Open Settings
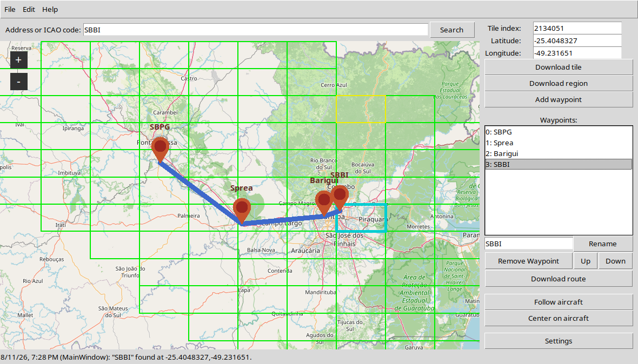The height and width of the screenshot is (364, 638). (558, 341)
